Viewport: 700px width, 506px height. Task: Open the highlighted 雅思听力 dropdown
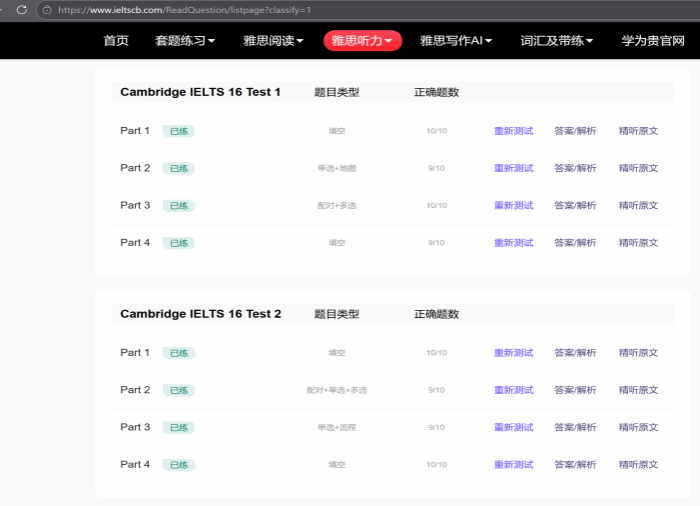pyautogui.click(x=362, y=41)
